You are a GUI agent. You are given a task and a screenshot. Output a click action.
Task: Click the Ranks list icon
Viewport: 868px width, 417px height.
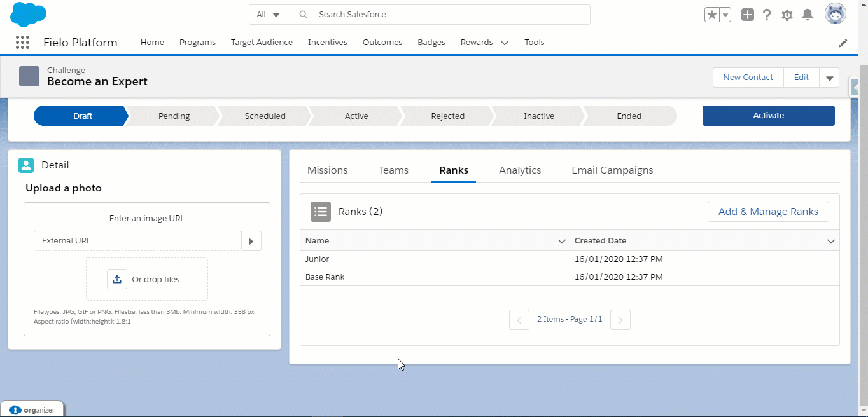click(x=321, y=212)
